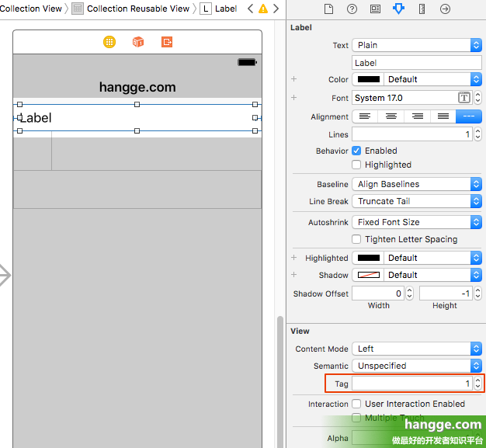Screen dimensions: 486x448
Task: Click the Shadow Offset Width field
Action: (378, 293)
